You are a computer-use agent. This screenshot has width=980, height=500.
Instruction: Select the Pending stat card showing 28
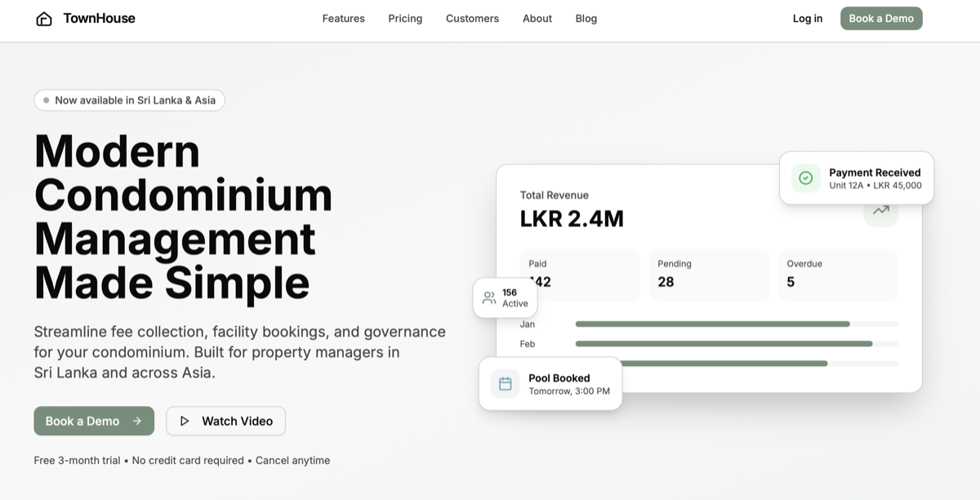pyautogui.click(x=709, y=275)
